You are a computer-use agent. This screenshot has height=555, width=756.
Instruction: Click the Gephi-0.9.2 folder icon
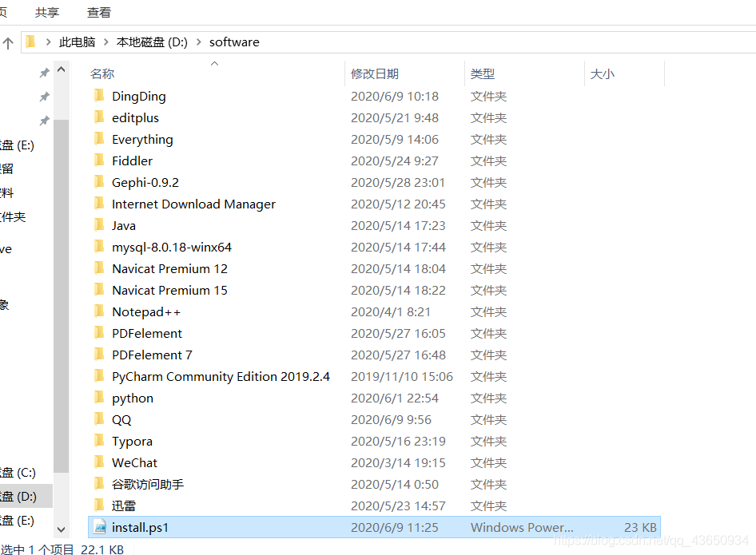[99, 181]
